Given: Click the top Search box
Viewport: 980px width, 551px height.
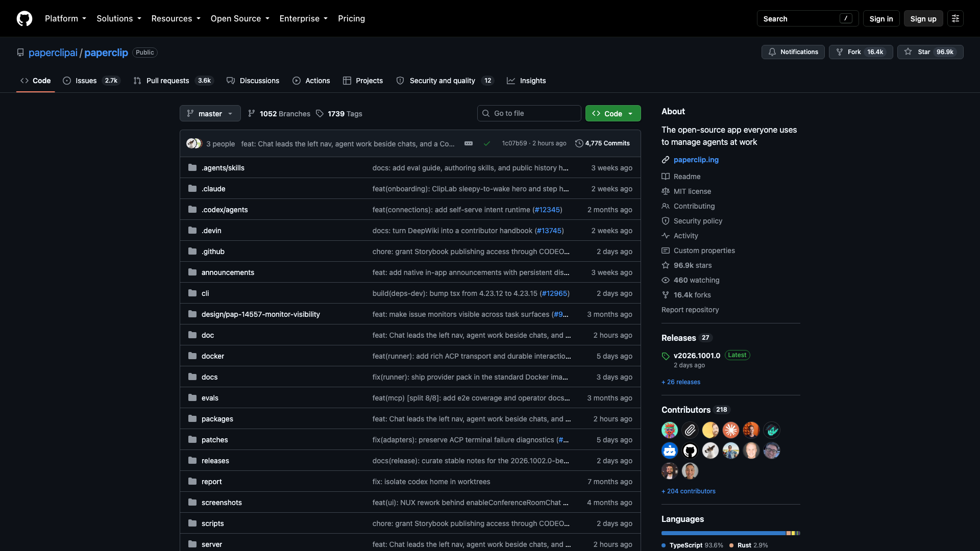Looking at the screenshot, I should click(807, 18).
